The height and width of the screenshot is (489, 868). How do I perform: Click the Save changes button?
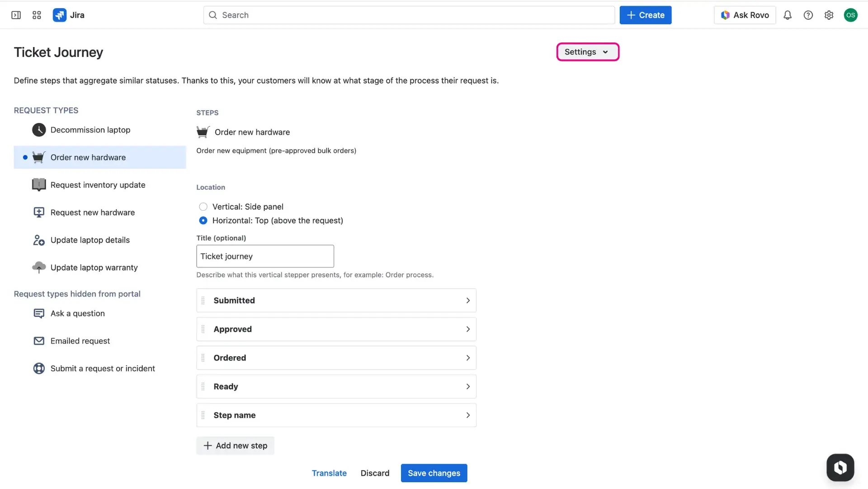[434, 473]
